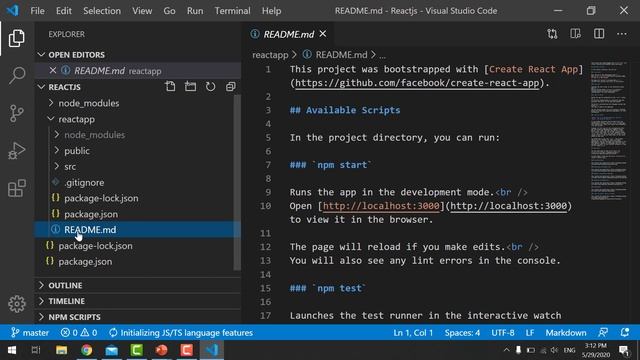Open the Mail app from taskbar

(111, 350)
